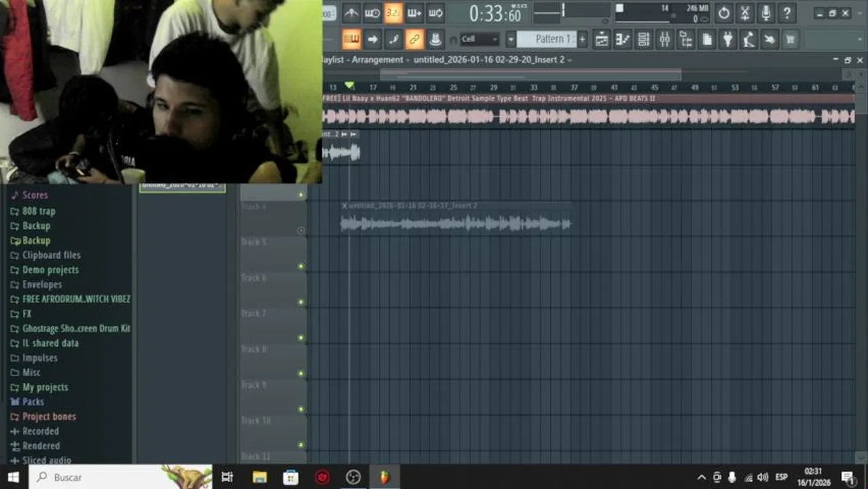Click the loop recording icon
868x489 pixels.
[x=435, y=13]
